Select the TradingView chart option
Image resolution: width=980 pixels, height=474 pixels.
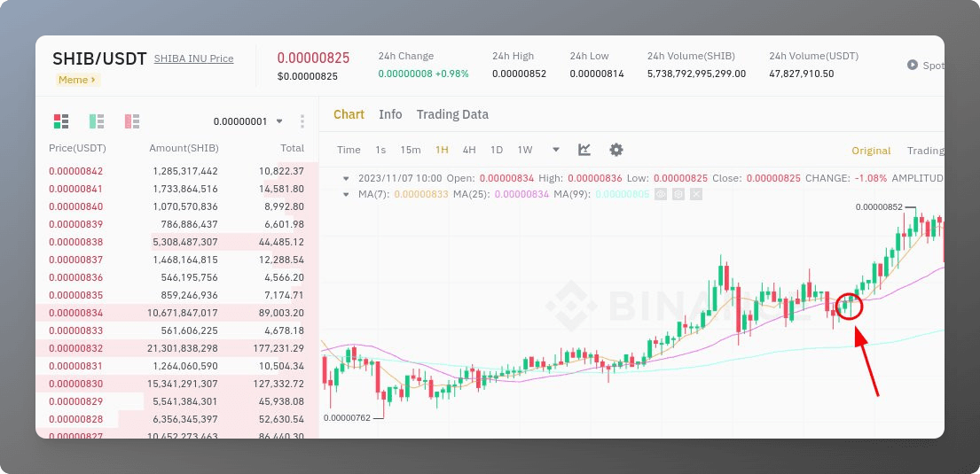pyautogui.click(x=926, y=151)
